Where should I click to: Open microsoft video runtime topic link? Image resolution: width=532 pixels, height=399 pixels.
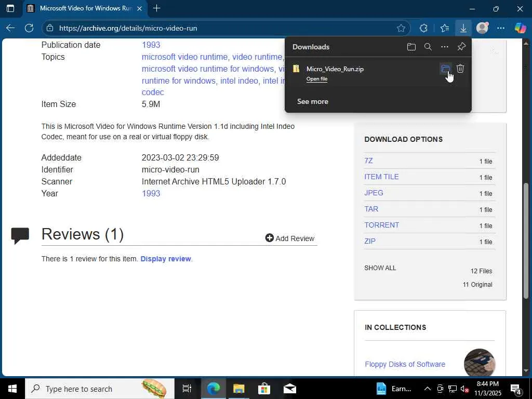click(184, 57)
